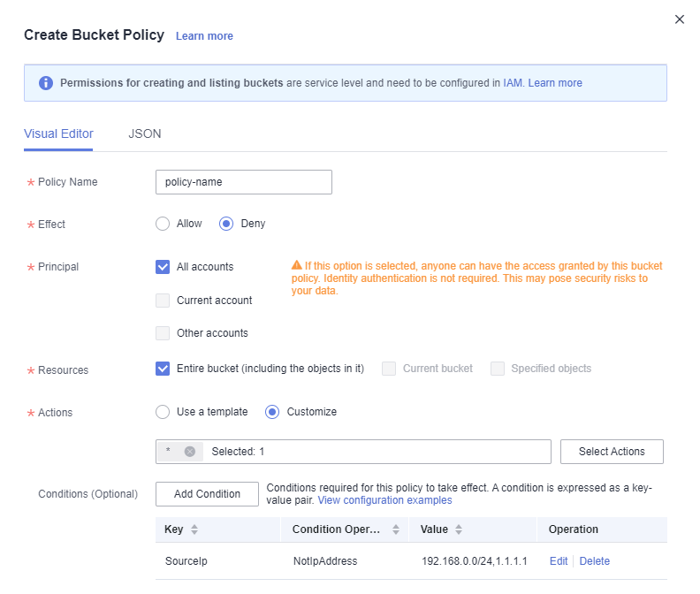Image resolution: width=700 pixels, height=594 pixels.
Task: Open Learn more link in info banner
Action: 555,83
